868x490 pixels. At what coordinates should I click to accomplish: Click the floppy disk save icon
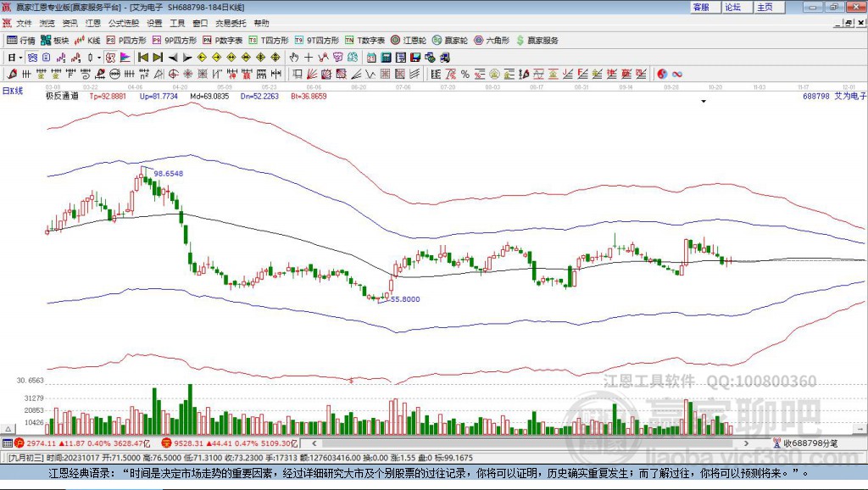tap(415, 58)
